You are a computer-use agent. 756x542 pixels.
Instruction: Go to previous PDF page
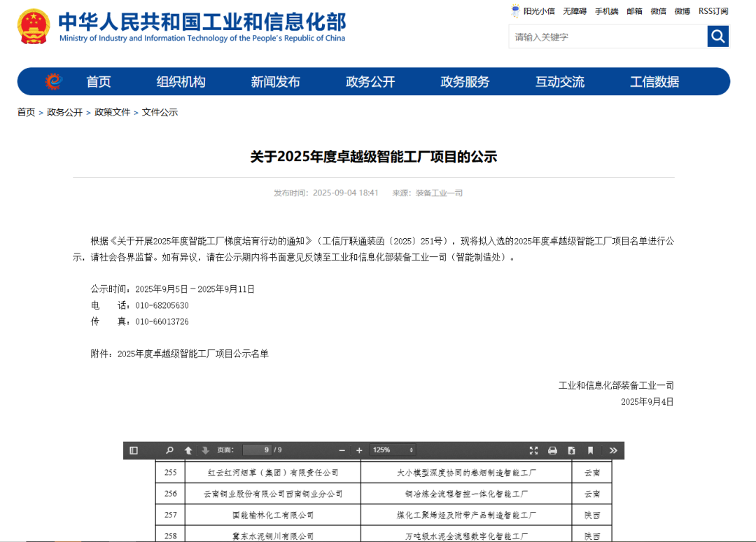coord(188,450)
